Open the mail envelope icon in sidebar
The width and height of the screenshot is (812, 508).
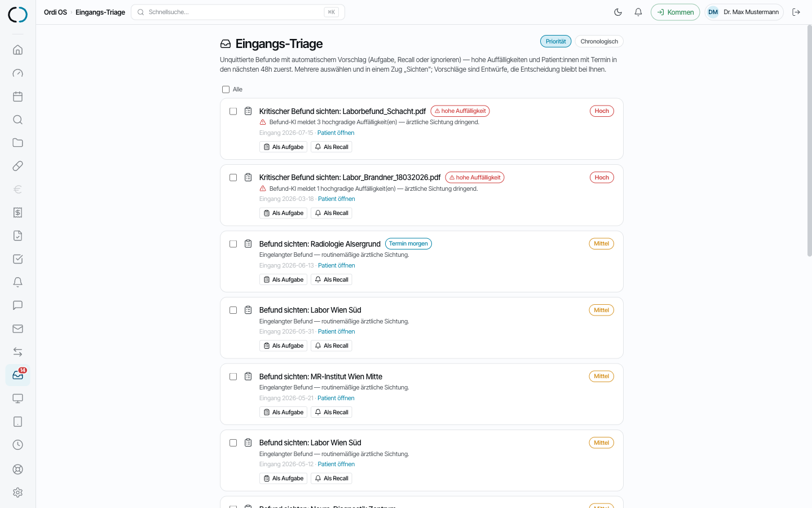click(x=17, y=329)
